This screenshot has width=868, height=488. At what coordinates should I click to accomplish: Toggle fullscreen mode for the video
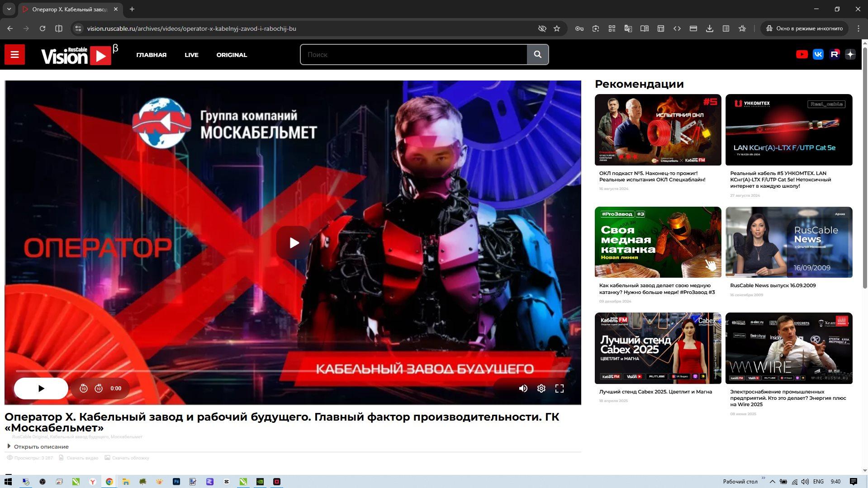click(x=559, y=389)
